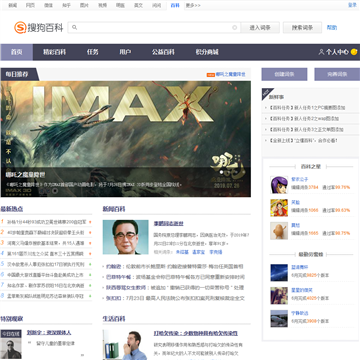Click the purple-haired anime avatar in 百科之星

click(279, 185)
